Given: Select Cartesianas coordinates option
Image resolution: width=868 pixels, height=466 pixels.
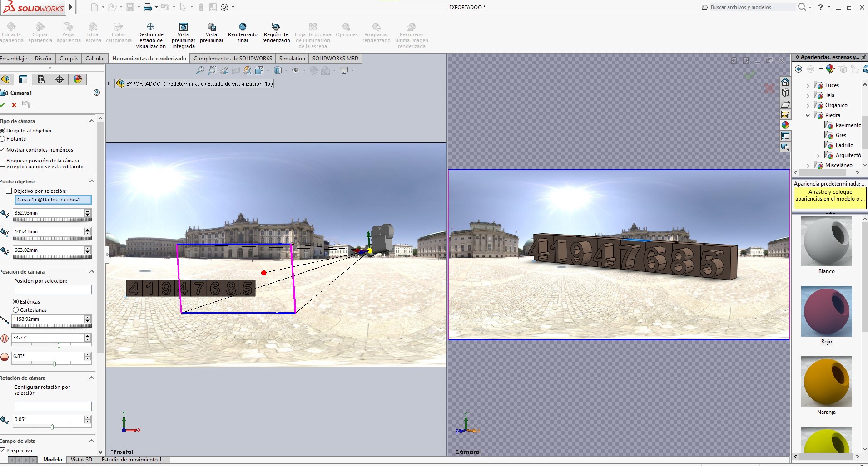Looking at the screenshot, I should point(16,310).
